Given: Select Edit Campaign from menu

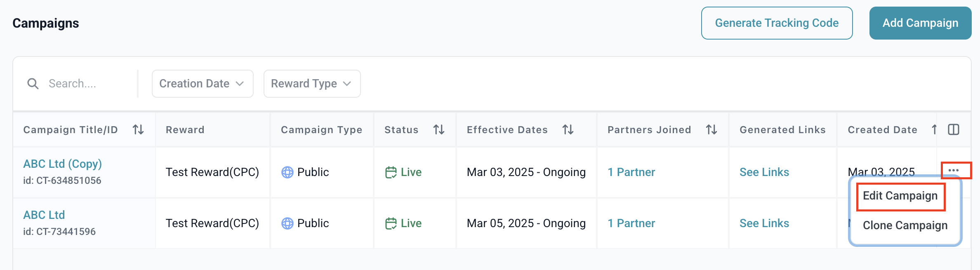Looking at the screenshot, I should [900, 196].
